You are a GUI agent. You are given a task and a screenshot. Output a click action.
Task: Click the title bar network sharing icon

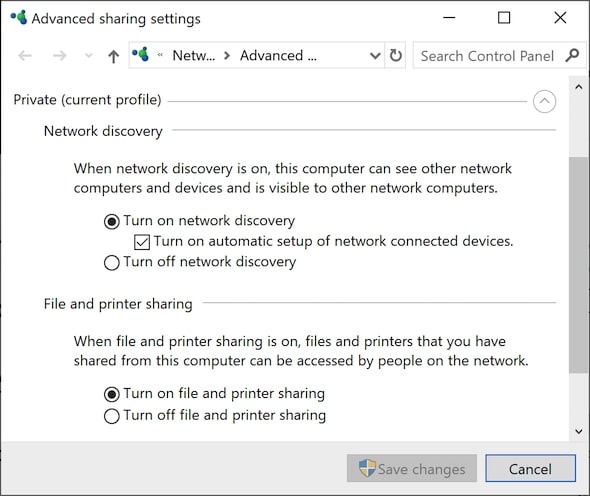(x=19, y=17)
